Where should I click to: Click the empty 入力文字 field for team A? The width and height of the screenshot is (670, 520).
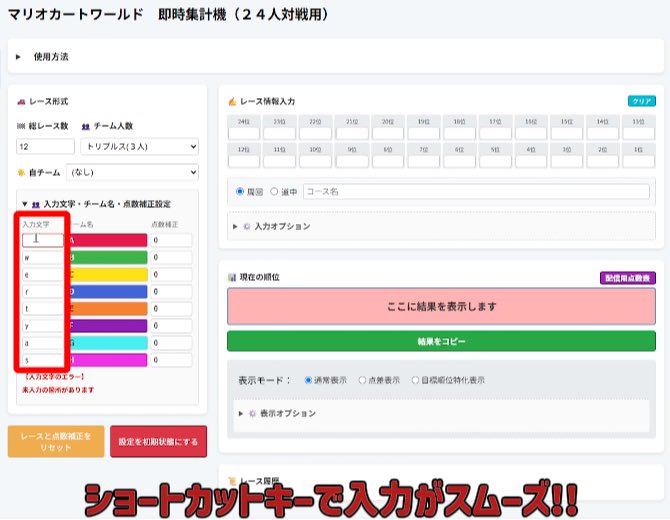(43, 240)
